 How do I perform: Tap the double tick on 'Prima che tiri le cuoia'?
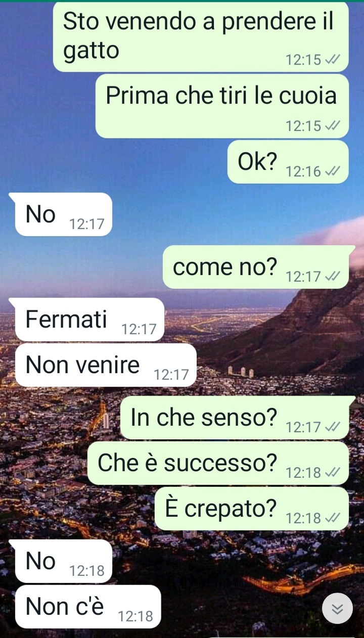pyautogui.click(x=332, y=126)
